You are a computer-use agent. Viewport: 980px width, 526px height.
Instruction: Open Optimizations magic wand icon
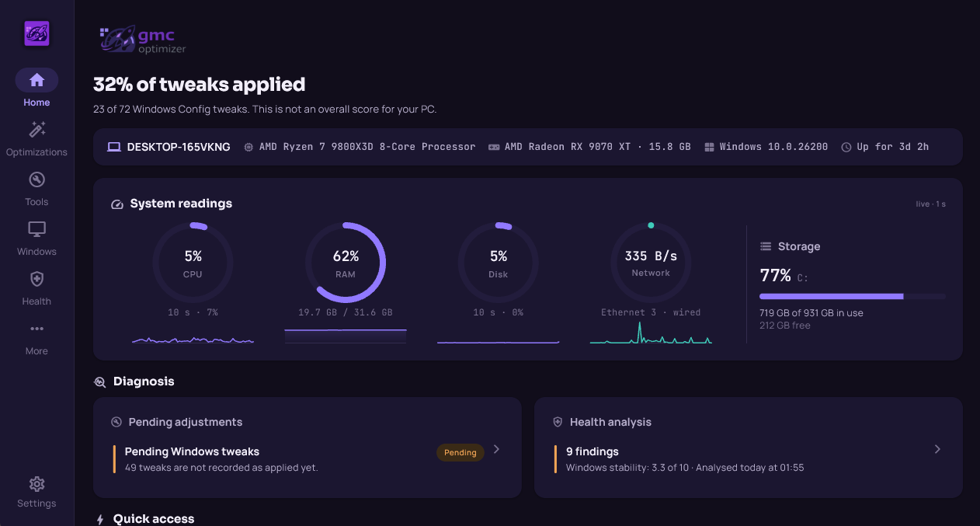click(x=36, y=130)
